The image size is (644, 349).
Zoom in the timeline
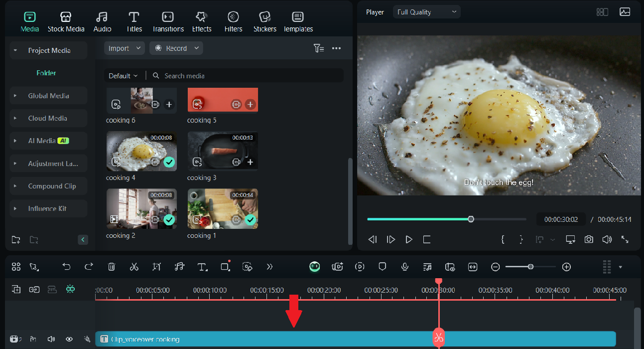[x=566, y=267]
